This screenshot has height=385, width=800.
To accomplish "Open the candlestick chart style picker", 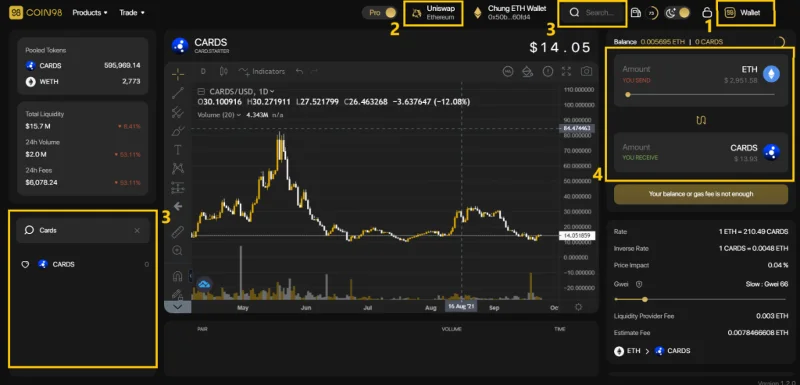I will (223, 71).
